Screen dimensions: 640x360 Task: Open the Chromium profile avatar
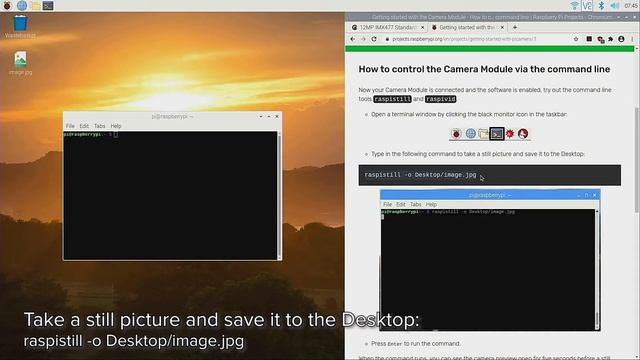coord(621,39)
